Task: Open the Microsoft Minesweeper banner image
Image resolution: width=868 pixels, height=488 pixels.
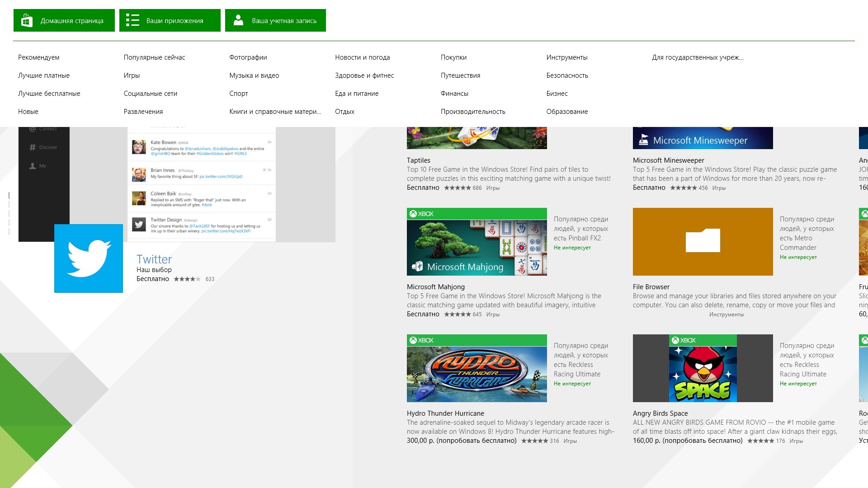Action: (x=703, y=138)
